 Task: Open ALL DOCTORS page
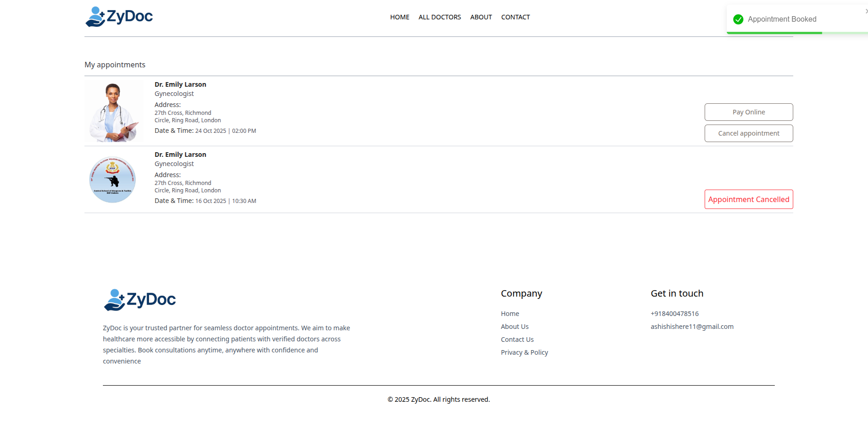(x=439, y=17)
